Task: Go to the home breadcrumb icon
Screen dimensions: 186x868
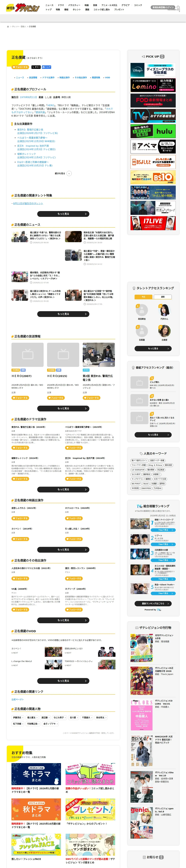Action: click(8, 27)
